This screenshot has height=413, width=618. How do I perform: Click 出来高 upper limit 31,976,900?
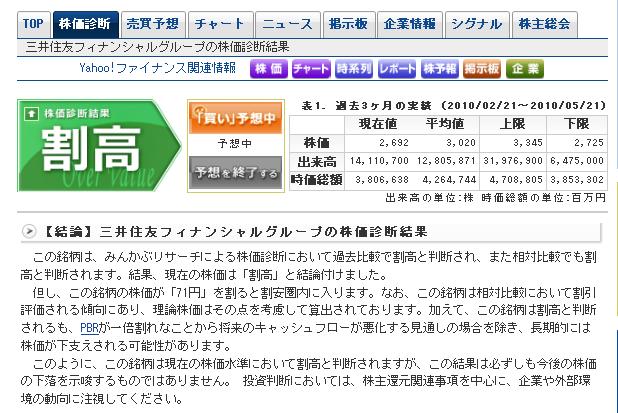pyautogui.click(x=513, y=161)
